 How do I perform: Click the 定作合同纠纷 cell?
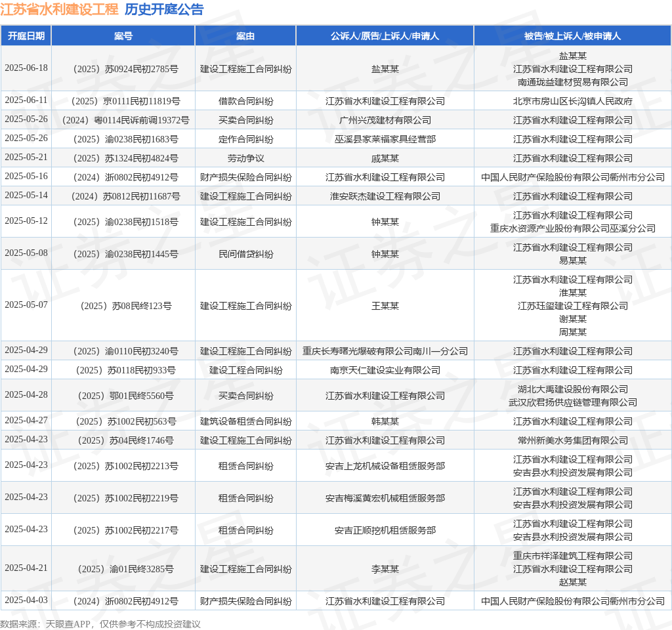245,139
